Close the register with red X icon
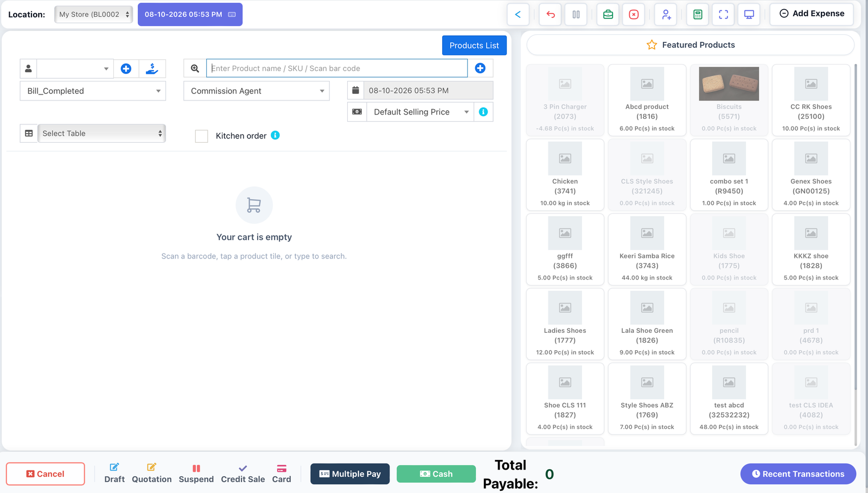 [634, 15]
